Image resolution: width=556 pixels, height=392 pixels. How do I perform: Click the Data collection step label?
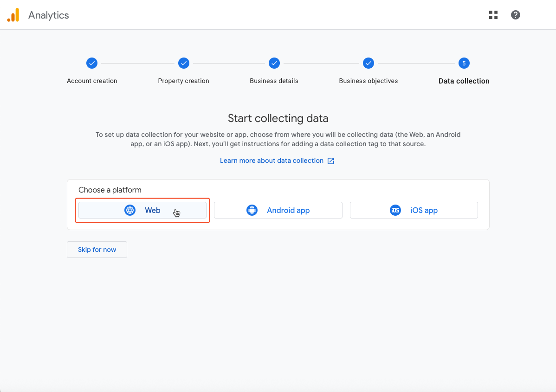(x=464, y=81)
